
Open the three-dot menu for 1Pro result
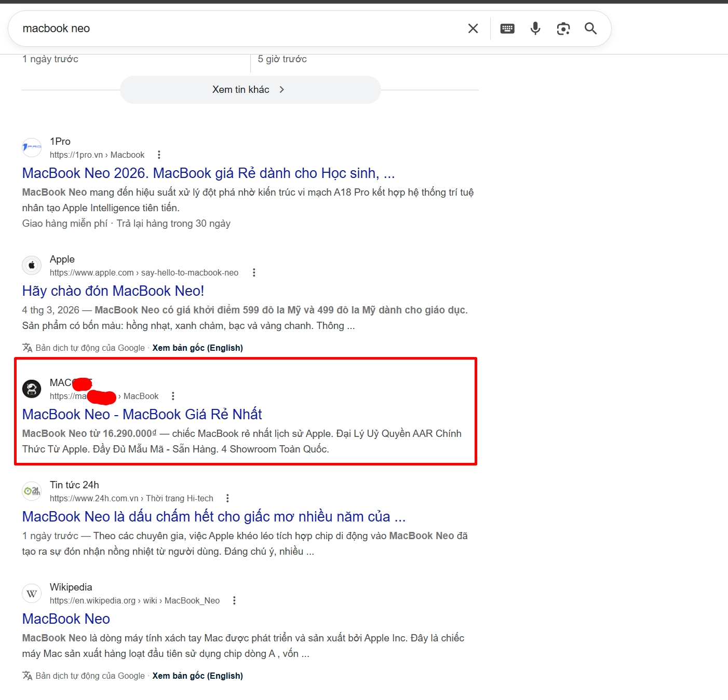(159, 155)
